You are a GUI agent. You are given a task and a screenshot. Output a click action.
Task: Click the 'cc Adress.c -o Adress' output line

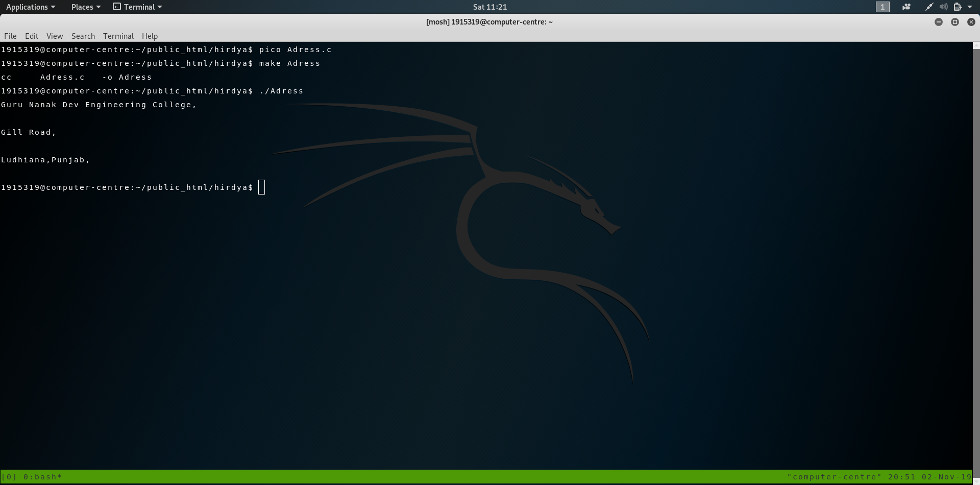click(x=77, y=77)
